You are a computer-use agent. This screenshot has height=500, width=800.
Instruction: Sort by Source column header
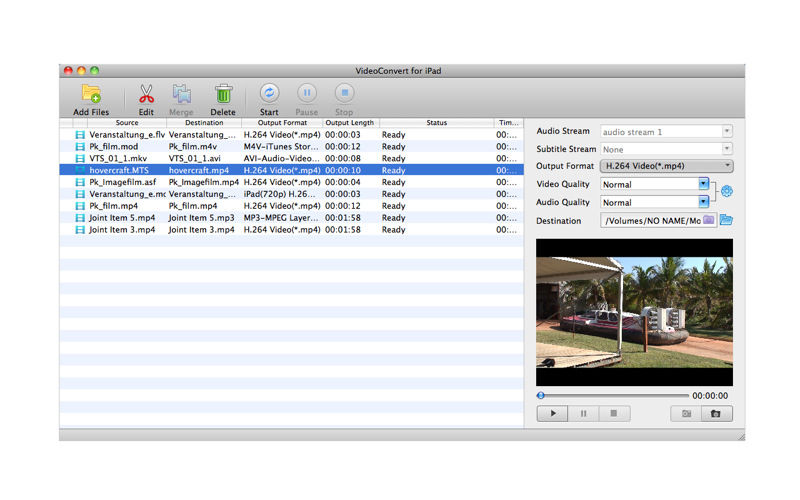pos(127,123)
